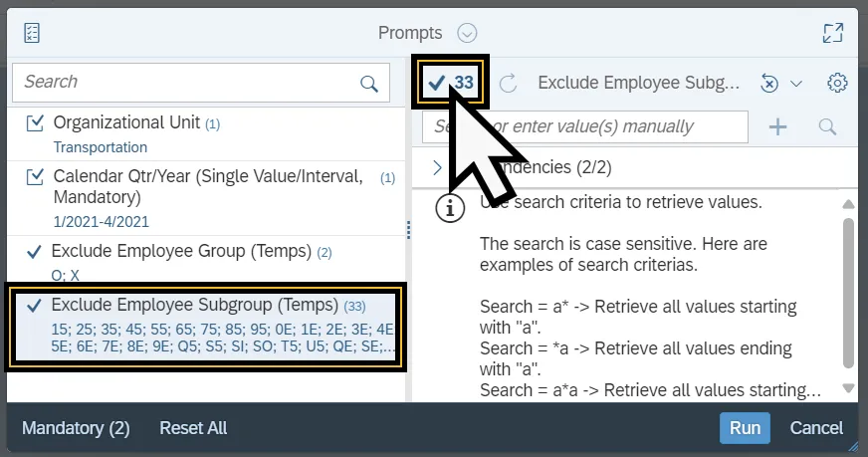Viewport: 868px width, 457px height.
Task: Click the clear selection X icon
Action: point(768,84)
